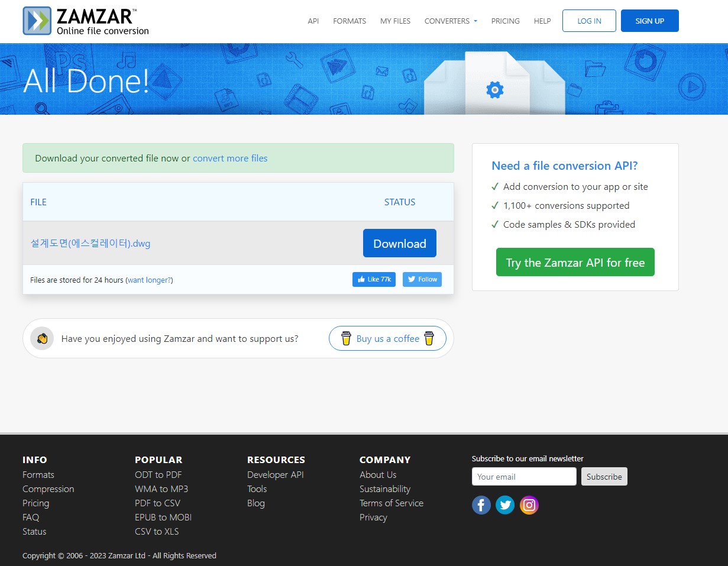The image size is (728, 566).
Task: Click Buy us a coffee button
Action: click(x=387, y=338)
